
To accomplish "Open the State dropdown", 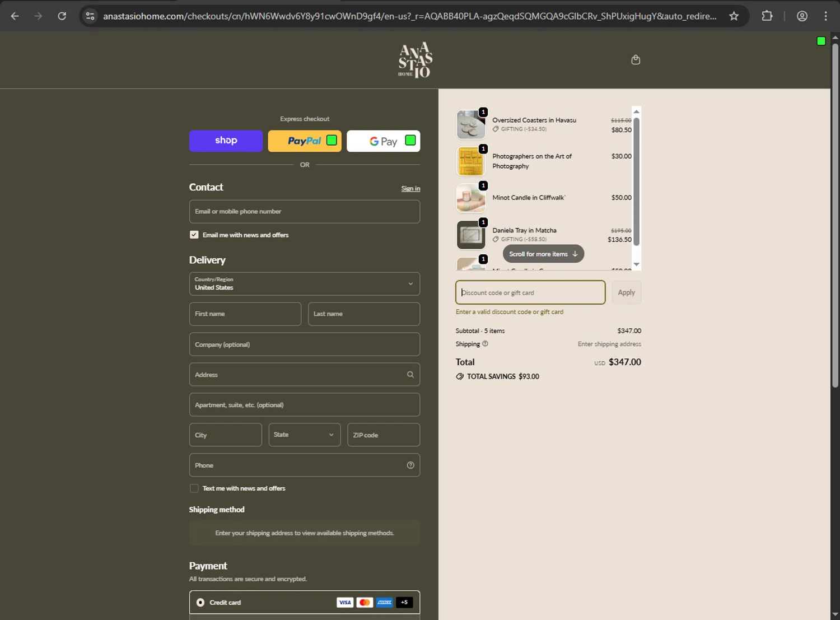I will coord(305,435).
